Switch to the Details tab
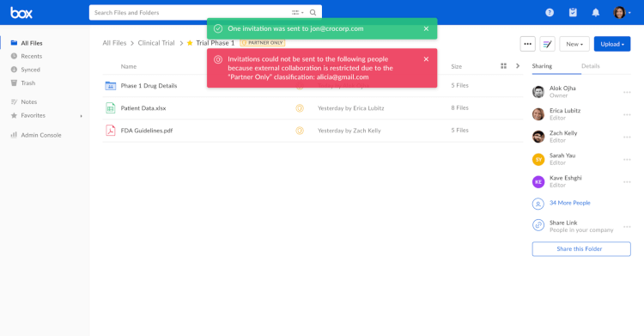644x336 pixels. (x=591, y=66)
